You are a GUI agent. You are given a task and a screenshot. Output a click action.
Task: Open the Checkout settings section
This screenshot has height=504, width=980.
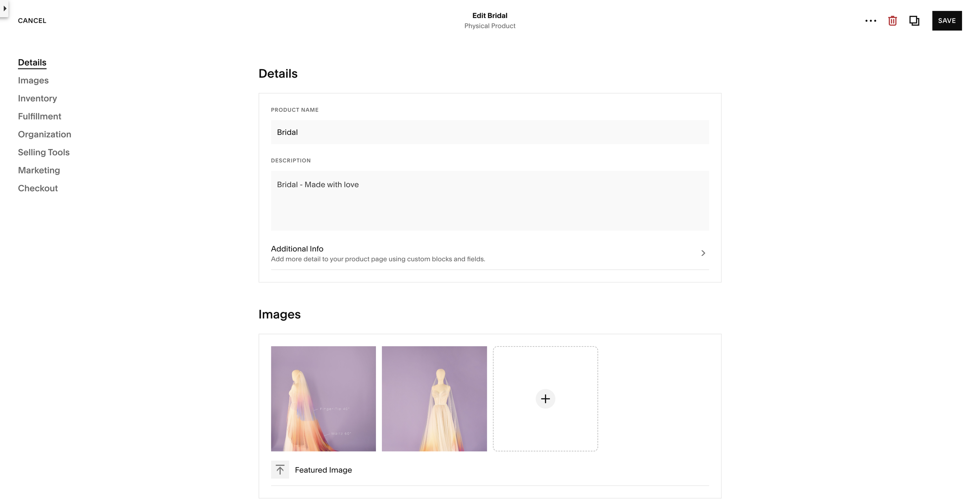point(38,188)
